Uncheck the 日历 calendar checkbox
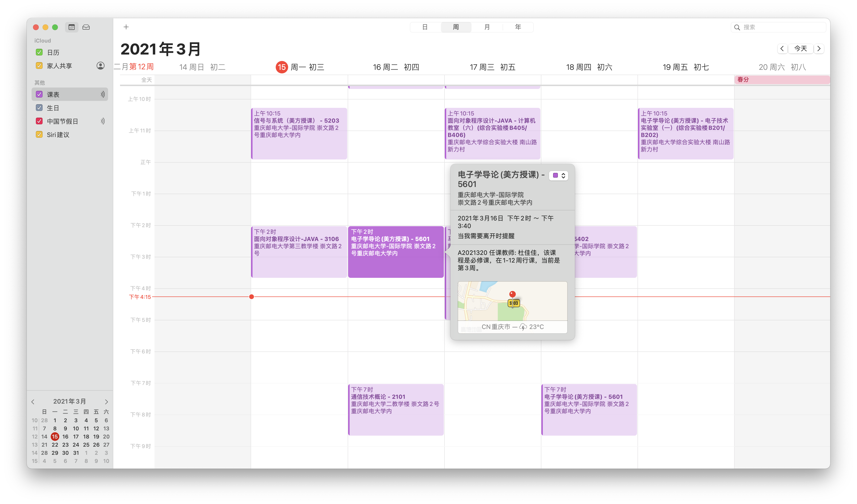Viewport: 857px width, 504px height. click(39, 52)
